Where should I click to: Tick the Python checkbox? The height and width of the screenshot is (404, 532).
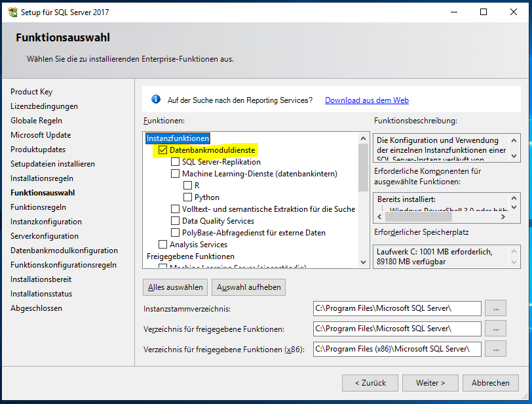coord(187,197)
